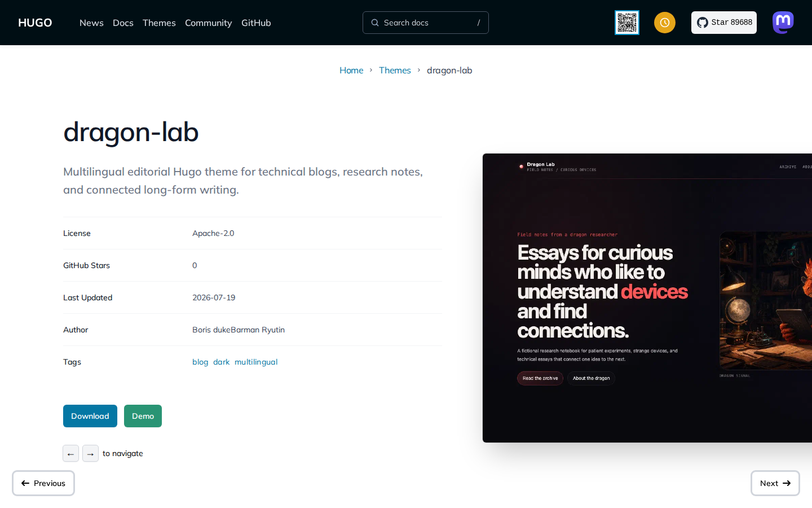Click the right arrow key navigation icon
Viewport: 812px width, 508px height.
pos(90,453)
